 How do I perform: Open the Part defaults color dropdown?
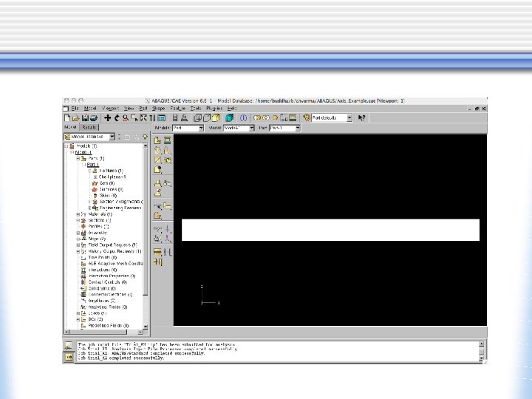(x=332, y=117)
